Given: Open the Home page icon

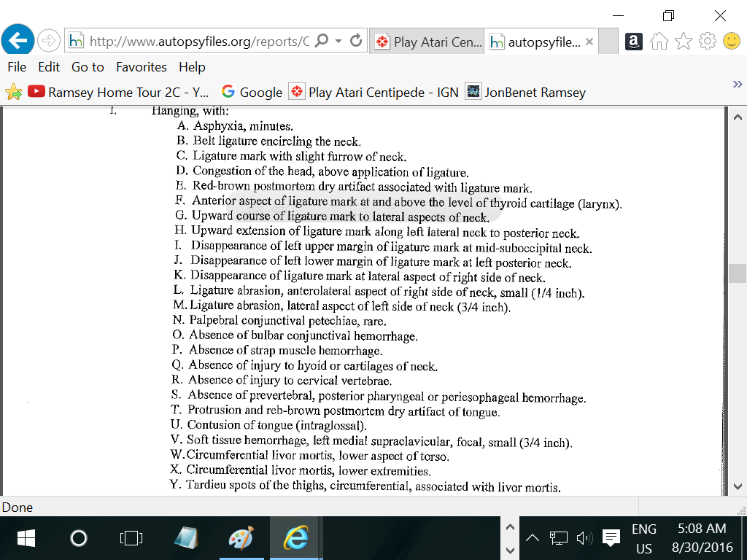Looking at the screenshot, I should [659, 42].
